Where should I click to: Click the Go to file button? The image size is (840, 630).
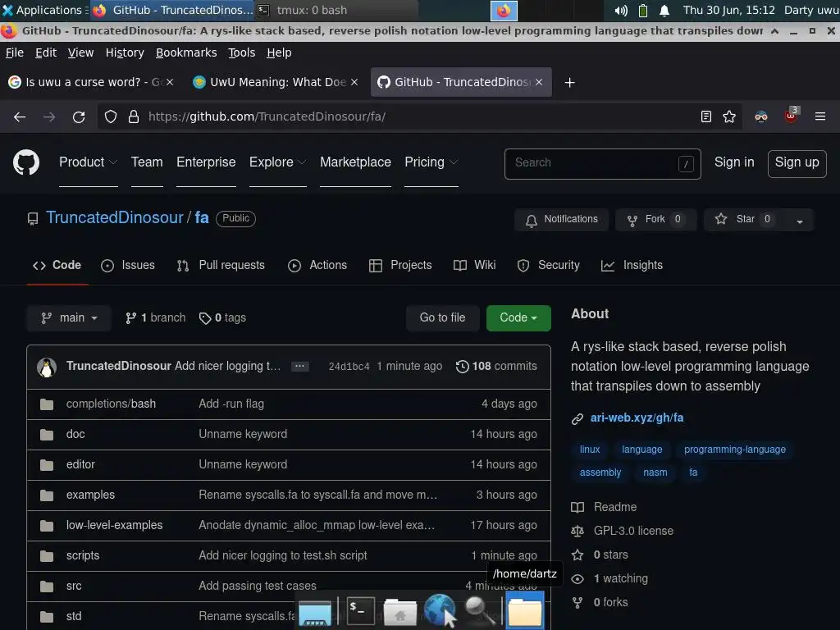442,318
